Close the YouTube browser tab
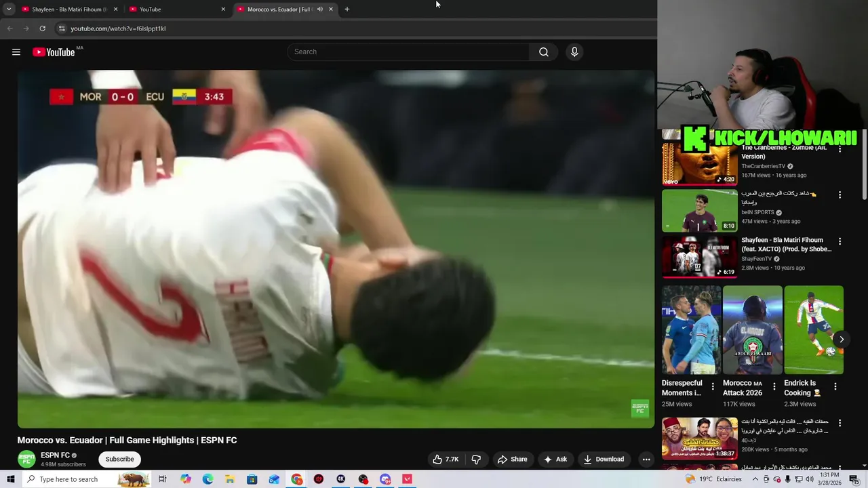Screen dimensions: 868x488 tap(223, 9)
